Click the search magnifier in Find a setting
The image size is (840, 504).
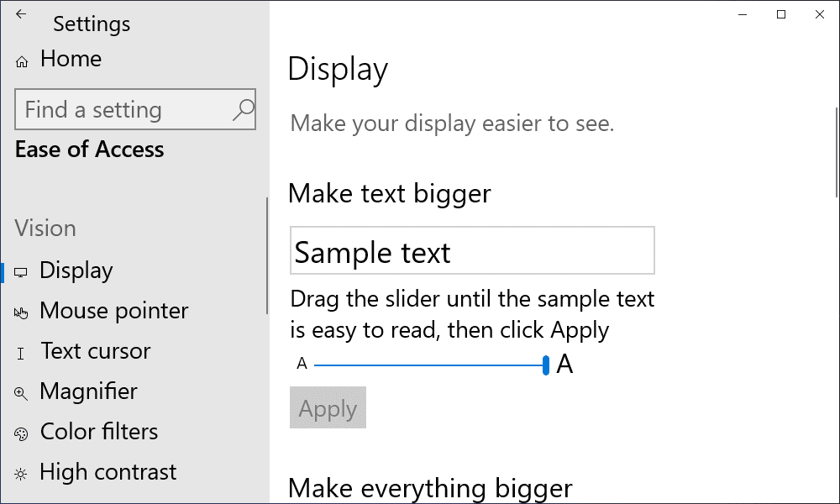[x=242, y=109]
